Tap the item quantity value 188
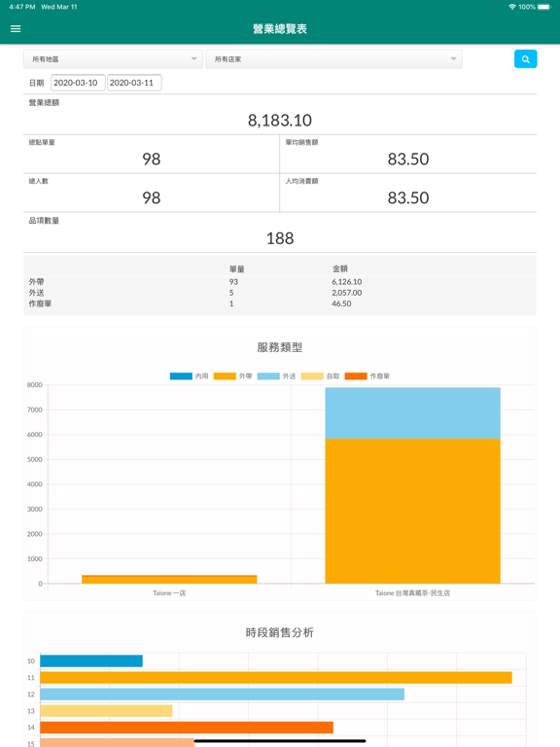This screenshot has width=560, height=747. tap(280, 238)
